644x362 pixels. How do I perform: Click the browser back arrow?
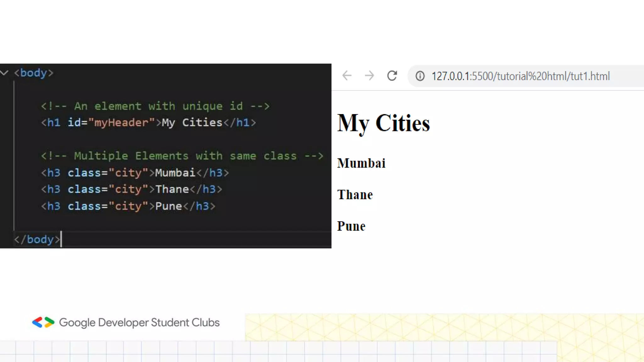point(347,76)
